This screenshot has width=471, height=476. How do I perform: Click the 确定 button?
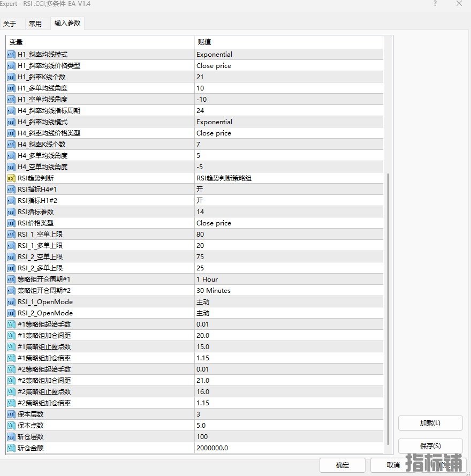point(342,465)
